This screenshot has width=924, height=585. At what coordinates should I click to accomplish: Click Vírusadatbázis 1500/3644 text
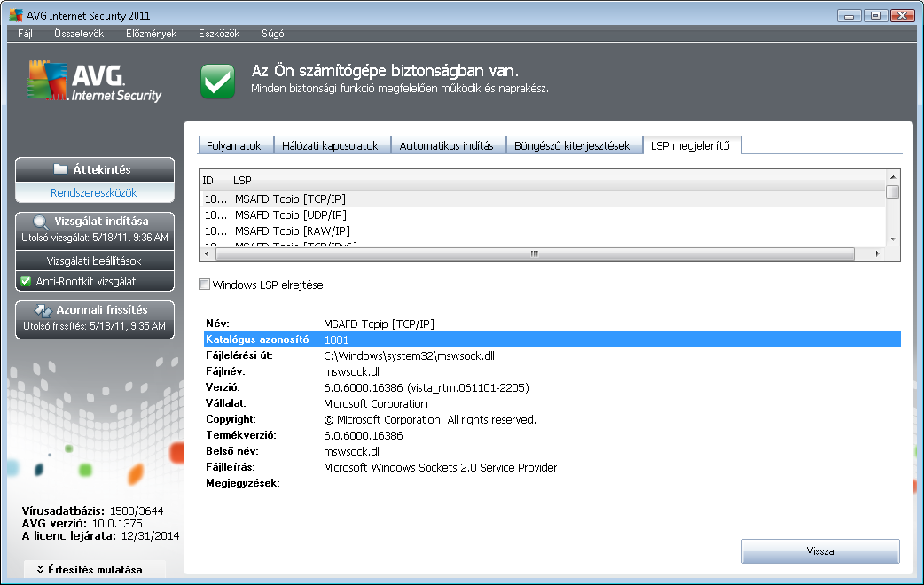click(92, 511)
